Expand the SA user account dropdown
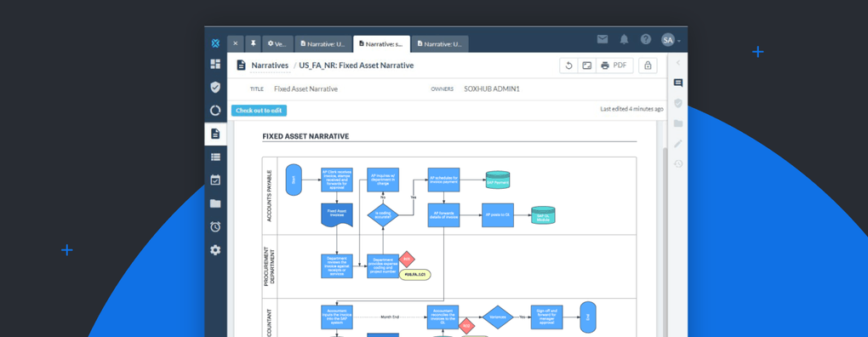Viewport: 868px width, 337px height. coord(671,40)
